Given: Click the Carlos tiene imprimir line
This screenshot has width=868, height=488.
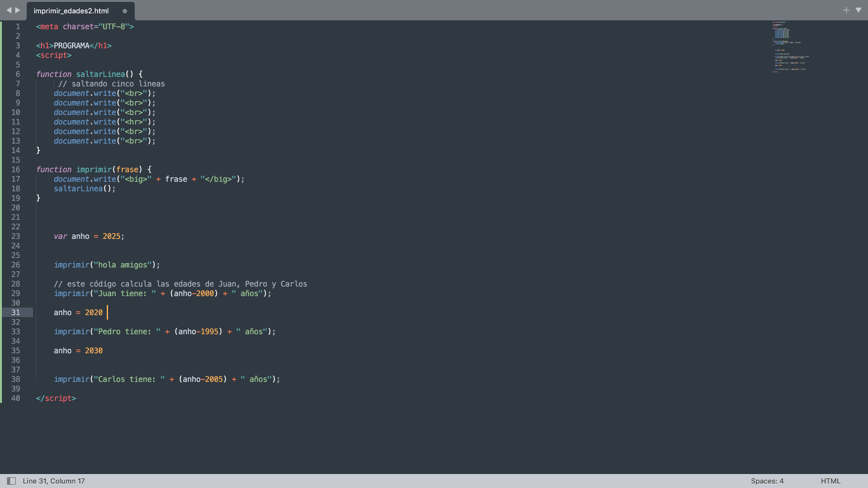Looking at the screenshot, I should (167, 379).
